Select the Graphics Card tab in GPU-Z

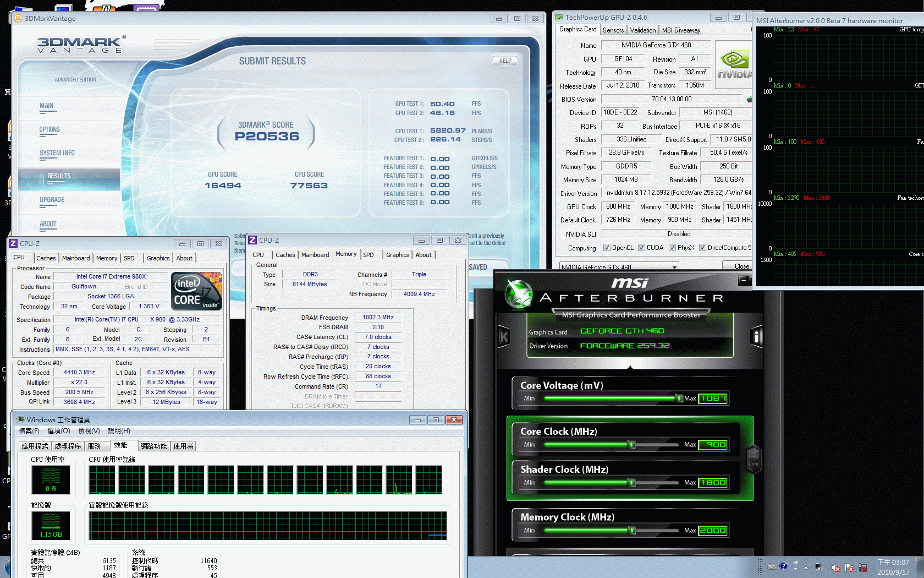(x=577, y=29)
